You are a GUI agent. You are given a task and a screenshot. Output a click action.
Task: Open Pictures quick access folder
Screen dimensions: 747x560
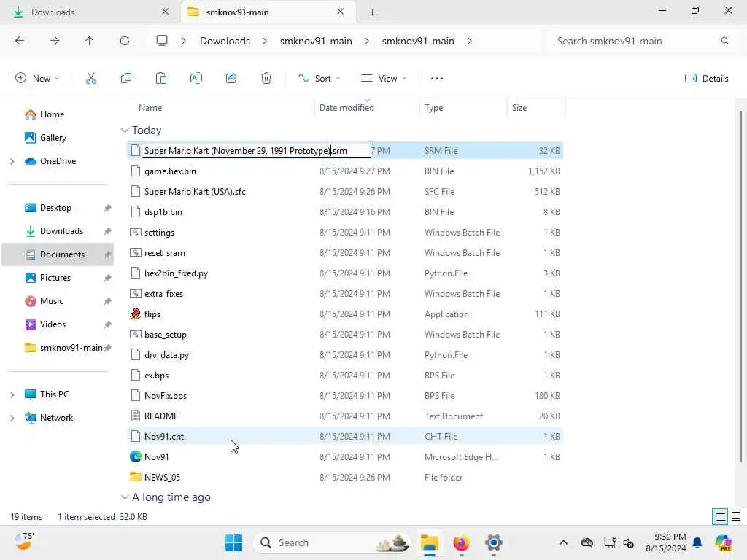tap(55, 278)
